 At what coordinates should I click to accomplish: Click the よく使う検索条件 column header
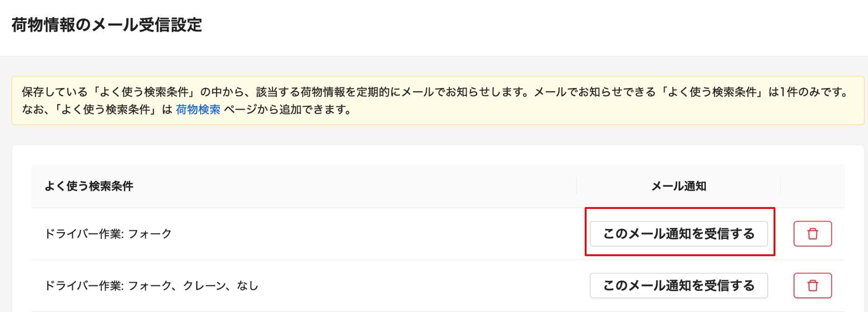pyautogui.click(x=89, y=186)
